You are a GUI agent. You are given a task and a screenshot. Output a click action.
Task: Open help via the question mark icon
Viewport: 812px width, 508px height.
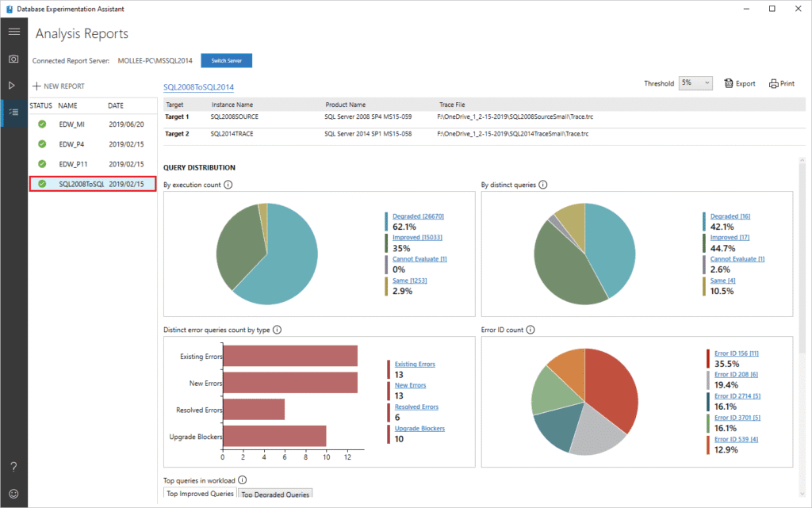13,466
